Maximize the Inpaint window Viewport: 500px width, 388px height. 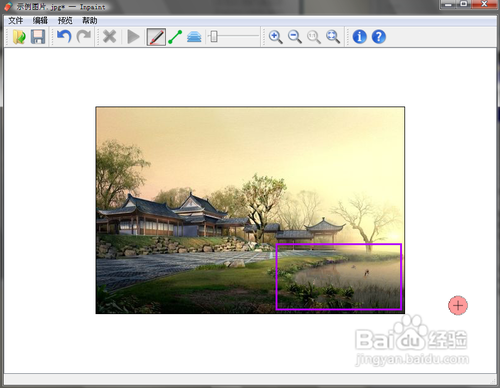(464, 4)
